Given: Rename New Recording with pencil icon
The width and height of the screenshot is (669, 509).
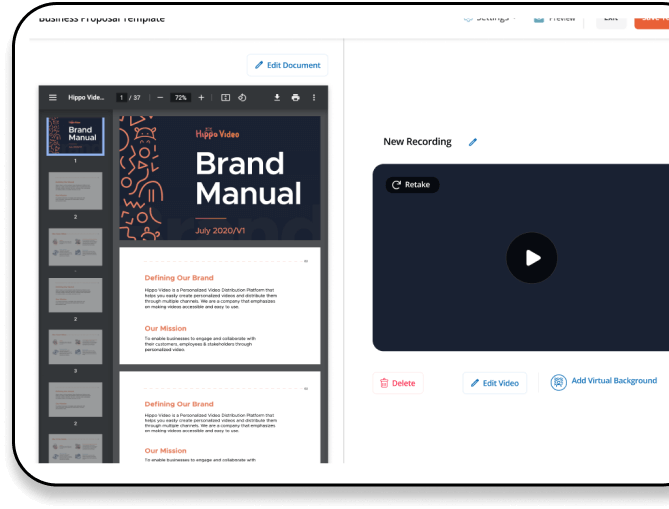Looking at the screenshot, I should pos(473,142).
